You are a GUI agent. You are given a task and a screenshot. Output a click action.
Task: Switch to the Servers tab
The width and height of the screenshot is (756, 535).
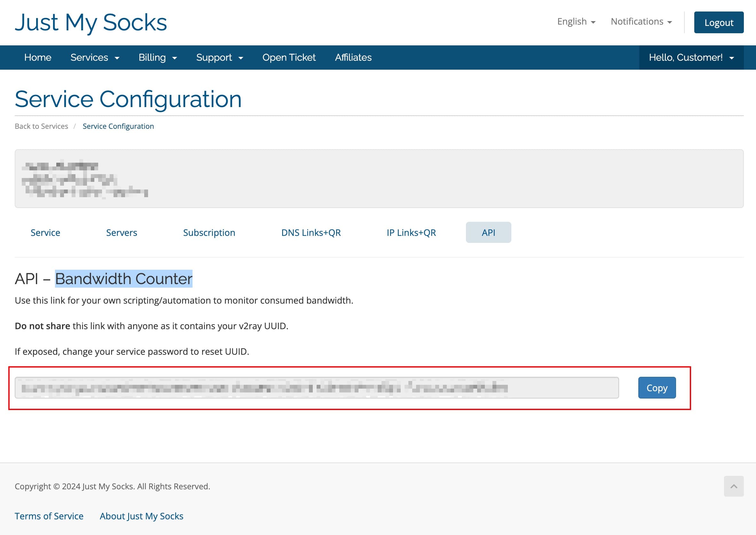click(122, 233)
